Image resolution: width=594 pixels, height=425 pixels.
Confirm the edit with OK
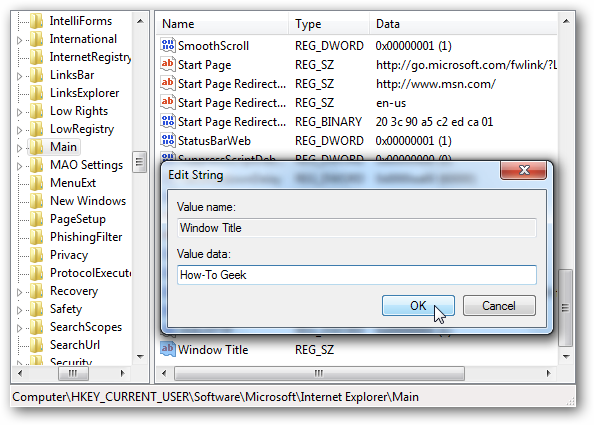pos(418,305)
